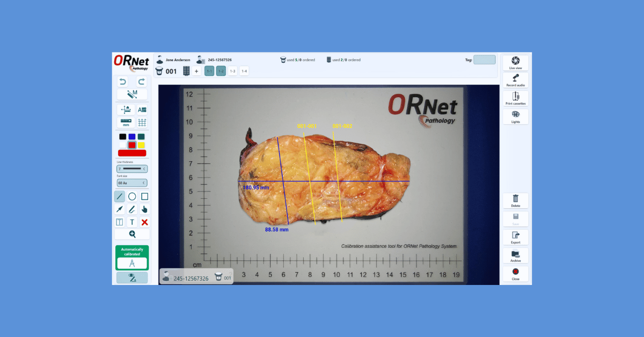Pick the red color swatch

click(x=132, y=145)
